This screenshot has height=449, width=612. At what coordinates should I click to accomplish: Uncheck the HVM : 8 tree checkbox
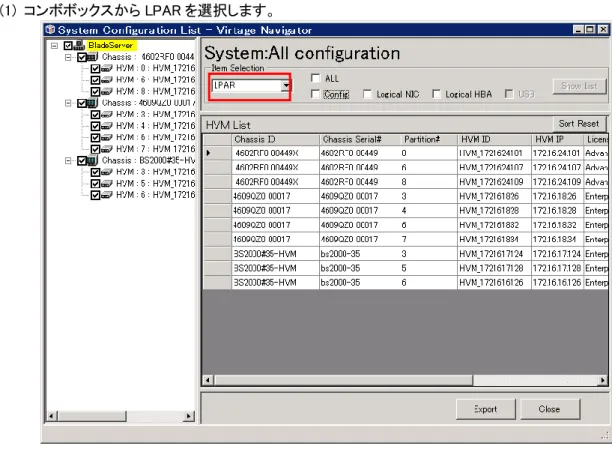click(x=95, y=92)
